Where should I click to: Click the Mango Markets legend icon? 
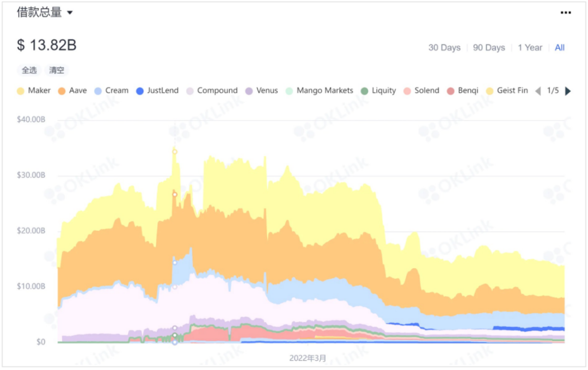click(289, 91)
